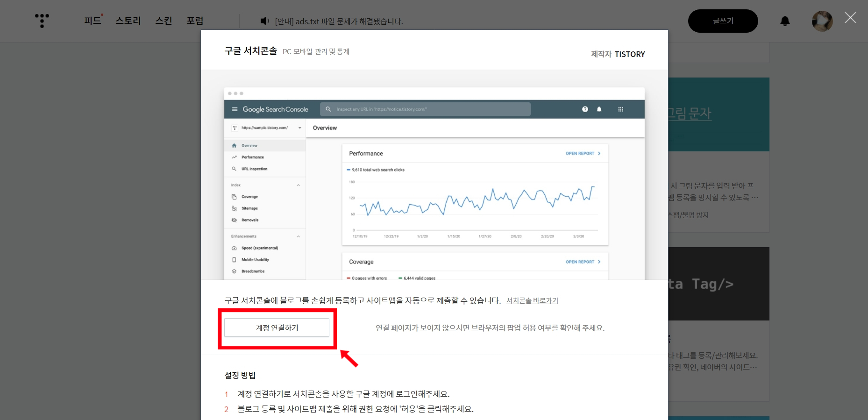868x420 pixels.
Task: Click the second setup step about '허용'
Action: pyautogui.click(x=356, y=409)
